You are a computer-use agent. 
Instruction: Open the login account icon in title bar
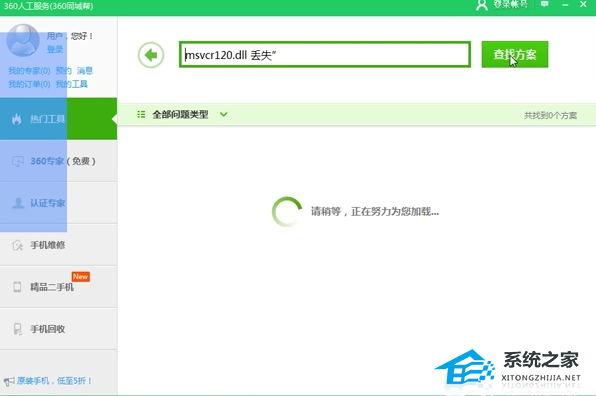pos(482,5)
